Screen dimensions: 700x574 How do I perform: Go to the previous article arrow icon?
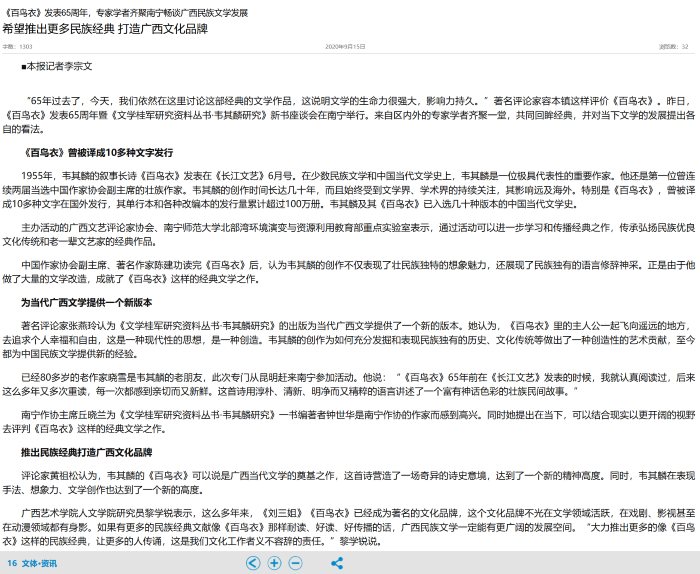click(253, 563)
